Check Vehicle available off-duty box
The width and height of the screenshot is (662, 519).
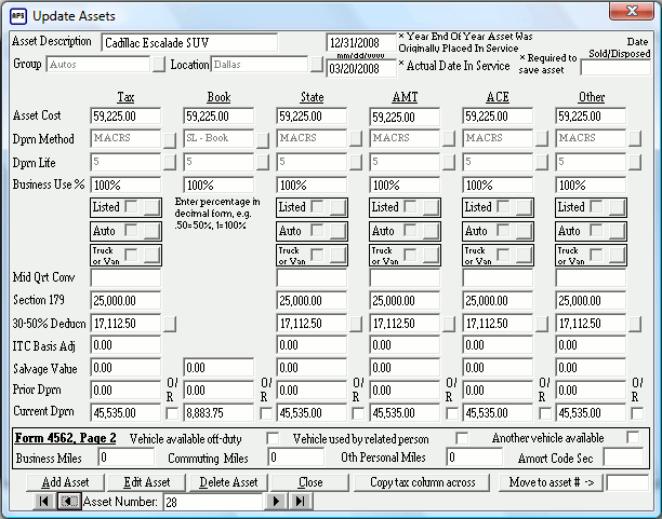(272, 438)
